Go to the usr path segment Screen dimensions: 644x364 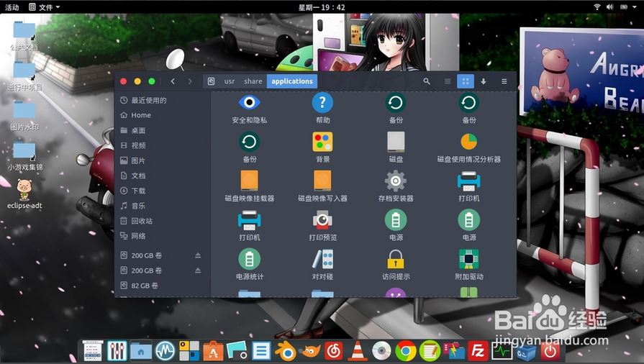click(x=230, y=81)
